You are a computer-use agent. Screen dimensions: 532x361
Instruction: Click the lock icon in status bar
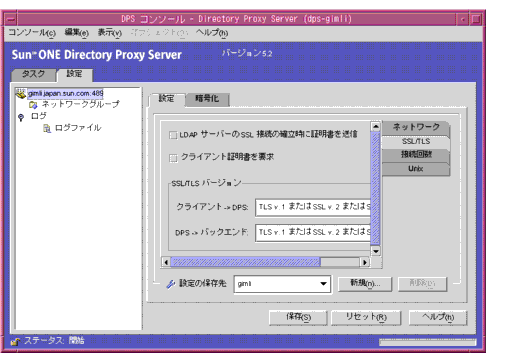pyautogui.click(x=15, y=341)
